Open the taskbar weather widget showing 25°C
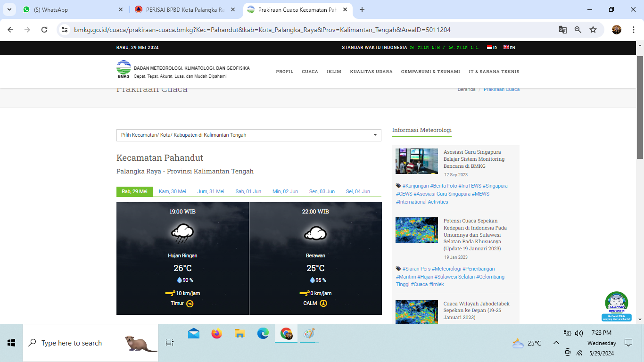Image resolution: width=644 pixels, height=362 pixels. coord(527,343)
